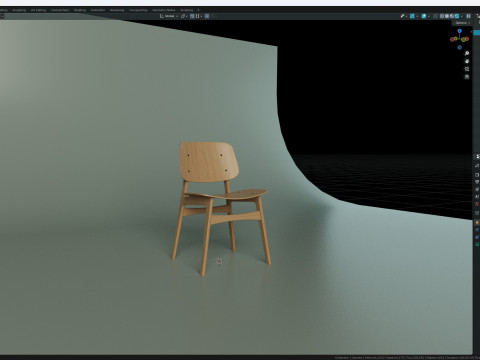Toggle viewport overlays display
480x360 pixels.
pos(424,16)
